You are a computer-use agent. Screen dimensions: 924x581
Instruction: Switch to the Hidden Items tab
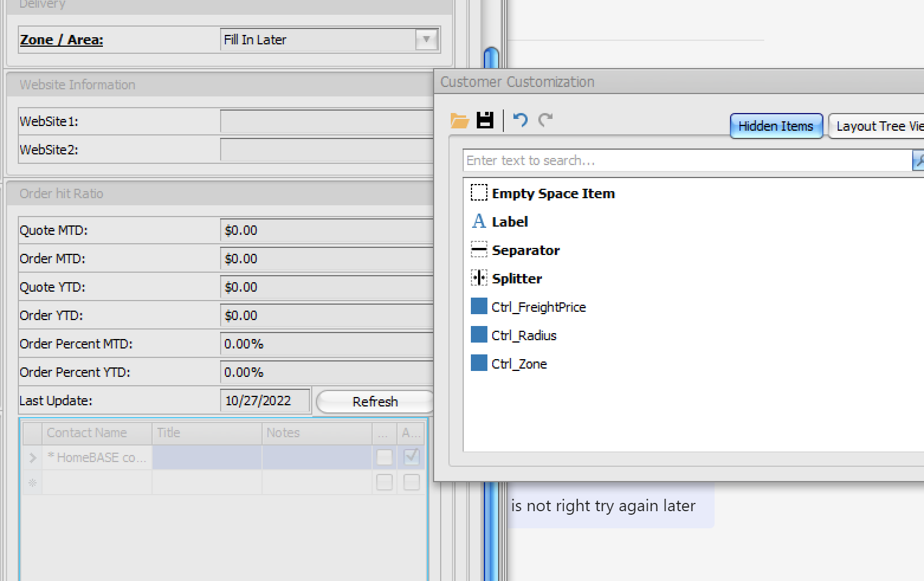tap(776, 126)
